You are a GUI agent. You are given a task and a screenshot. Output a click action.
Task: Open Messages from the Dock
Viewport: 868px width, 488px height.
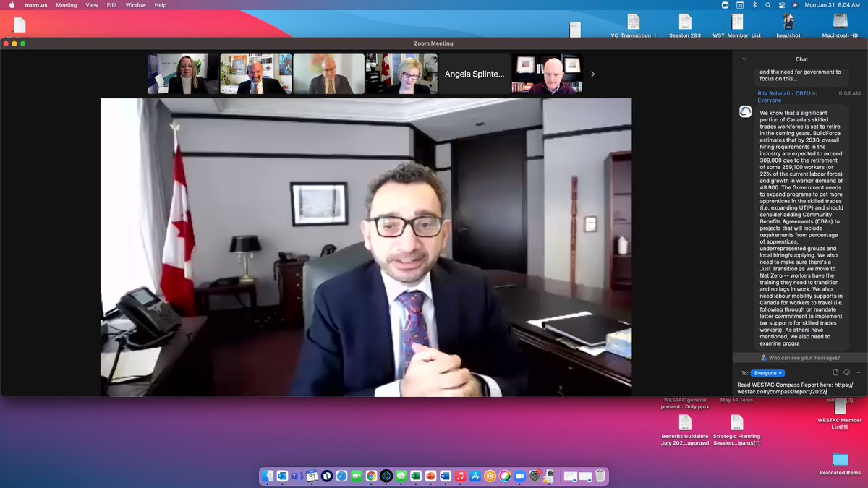tap(401, 476)
